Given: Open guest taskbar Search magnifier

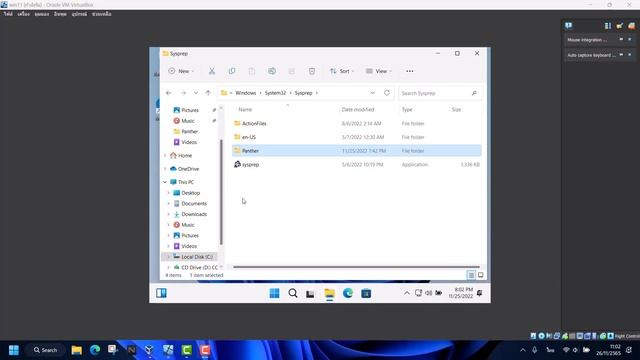Looking at the screenshot, I should (x=293, y=293).
